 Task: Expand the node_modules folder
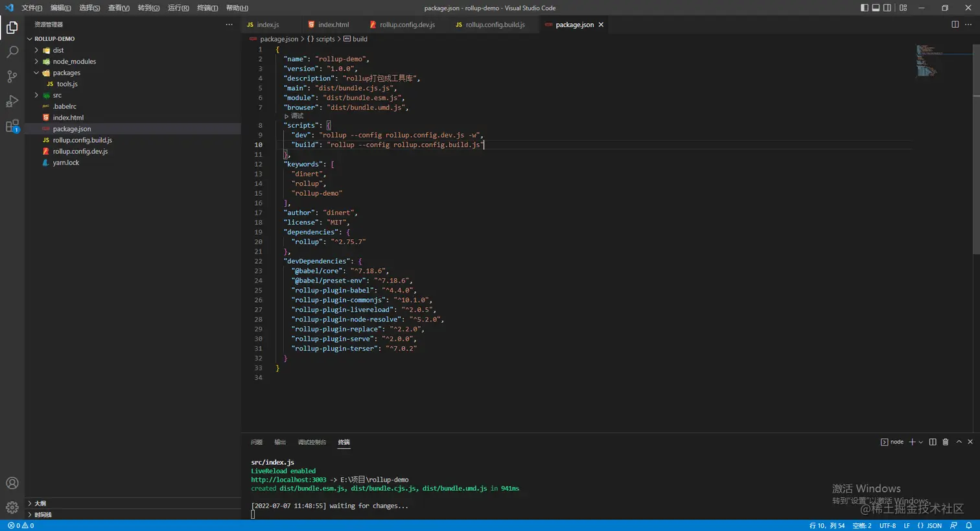point(74,62)
